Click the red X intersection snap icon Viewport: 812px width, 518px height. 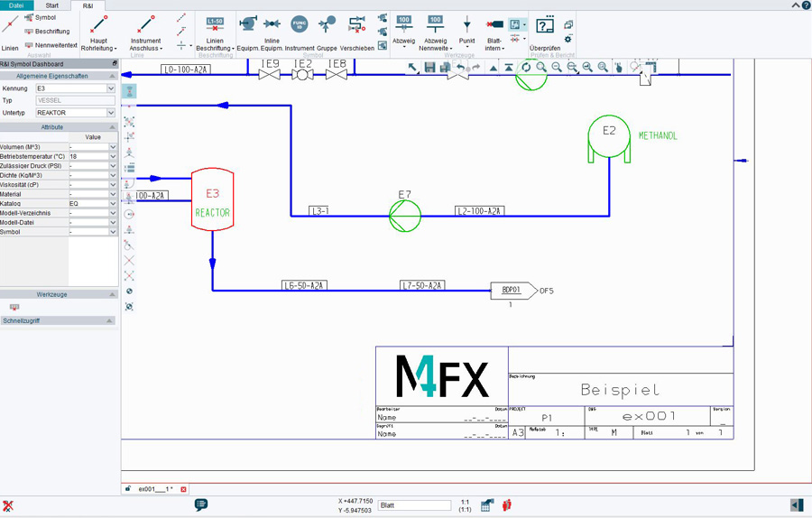tap(129, 260)
